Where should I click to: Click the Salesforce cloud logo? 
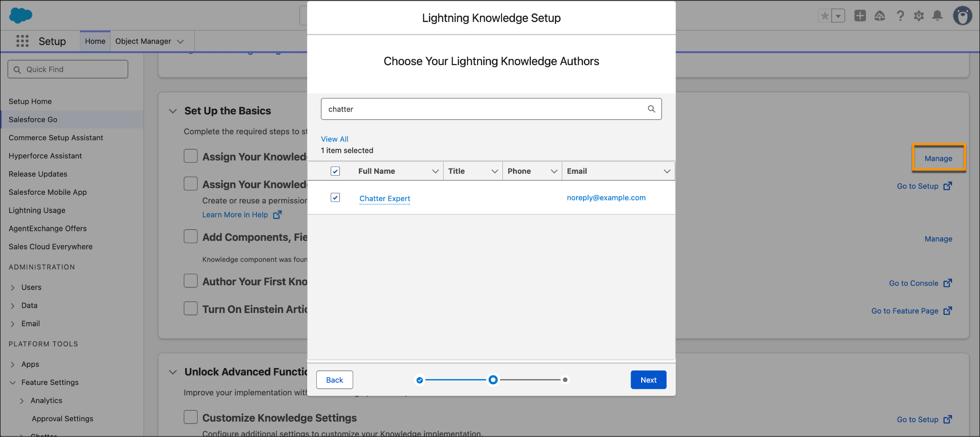click(x=21, y=15)
